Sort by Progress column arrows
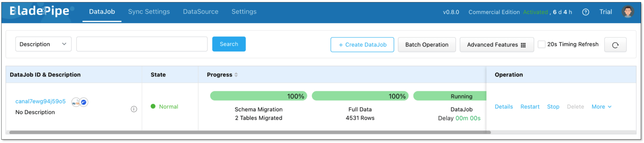This screenshot has height=143, width=644. 236,75
